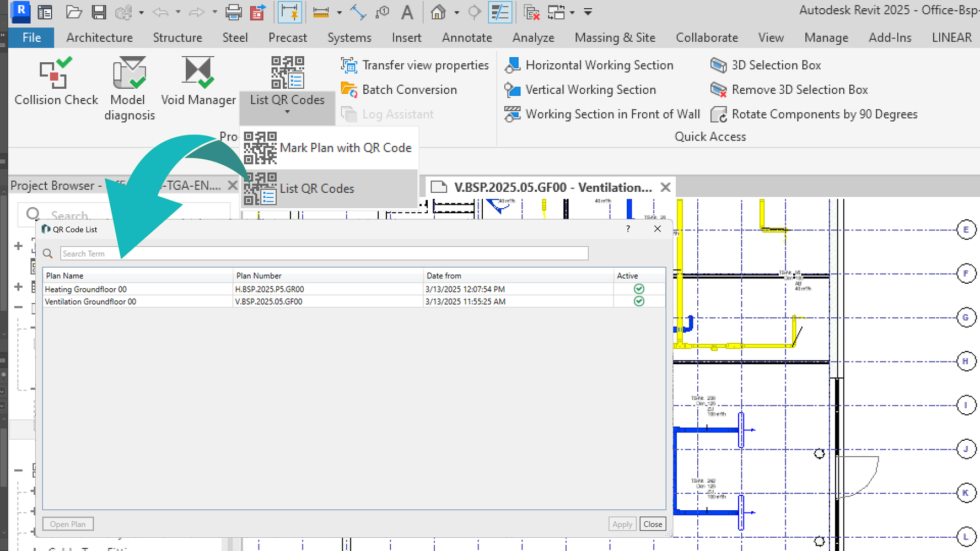The width and height of the screenshot is (980, 551).
Task: Sort by the Date from column header
Action: point(518,275)
